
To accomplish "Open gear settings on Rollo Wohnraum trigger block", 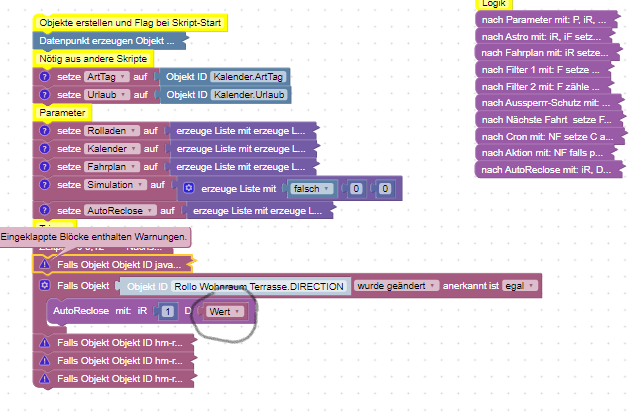I will (45, 285).
